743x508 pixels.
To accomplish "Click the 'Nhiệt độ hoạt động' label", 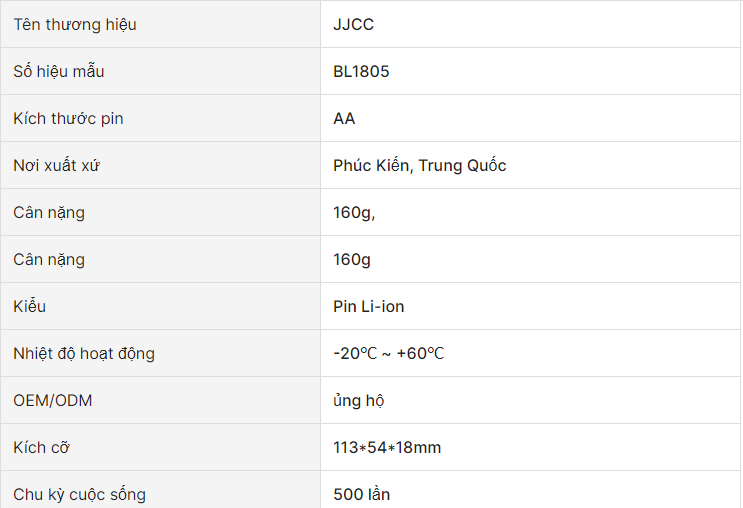I will 84,354.
